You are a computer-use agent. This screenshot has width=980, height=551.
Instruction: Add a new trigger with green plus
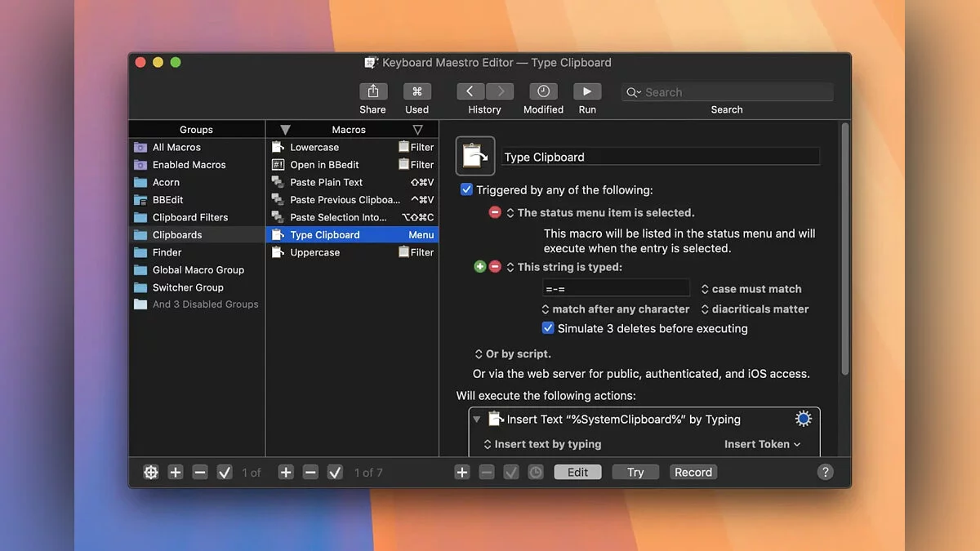pyautogui.click(x=480, y=267)
